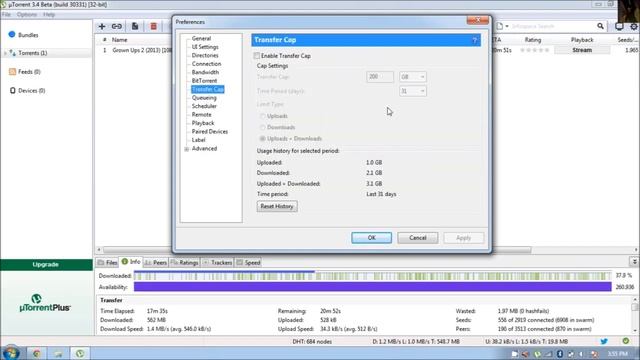Select BitTorrent in preferences tree

pos(204,81)
